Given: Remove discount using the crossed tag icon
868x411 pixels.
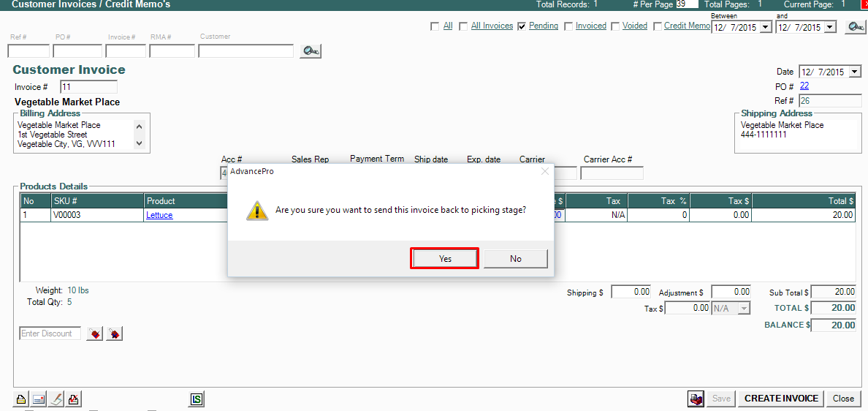Looking at the screenshot, I should (x=114, y=334).
